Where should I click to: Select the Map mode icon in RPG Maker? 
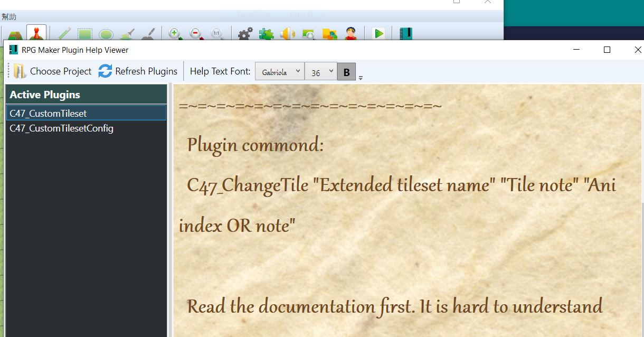[14, 34]
